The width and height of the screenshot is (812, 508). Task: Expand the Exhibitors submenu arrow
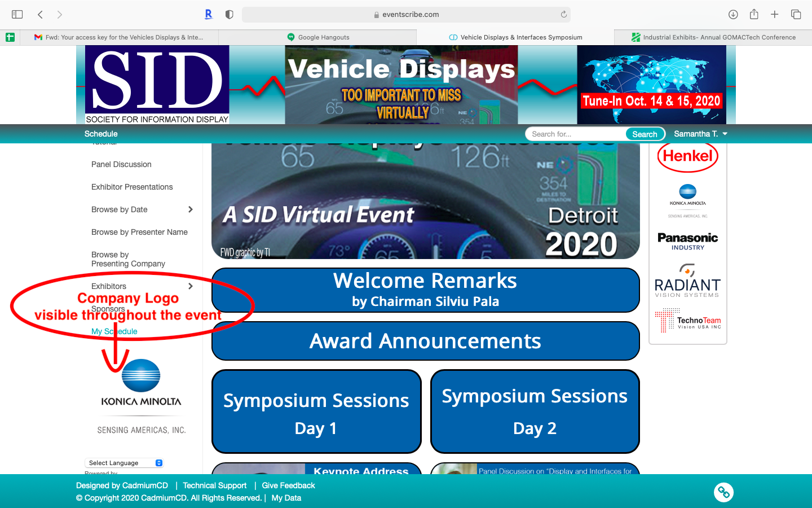pyautogui.click(x=190, y=286)
